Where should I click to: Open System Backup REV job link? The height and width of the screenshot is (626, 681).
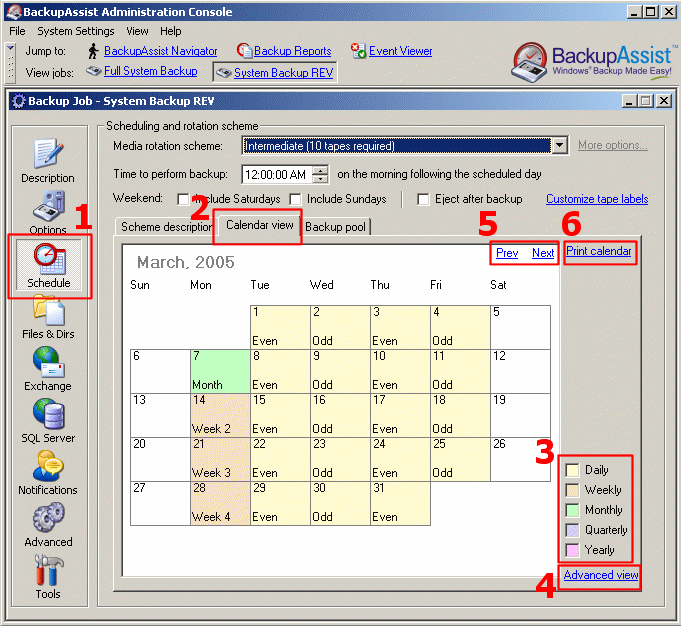point(284,73)
